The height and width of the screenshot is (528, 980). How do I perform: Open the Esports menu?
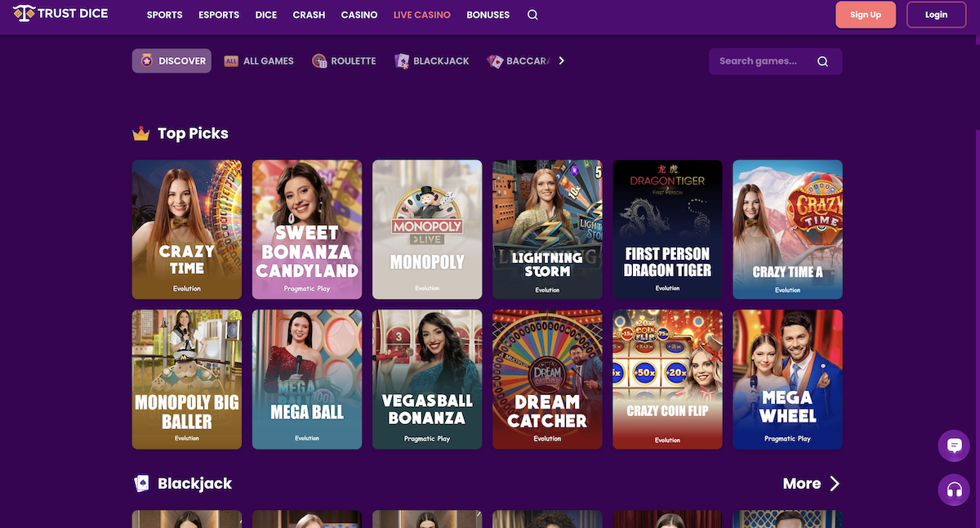tap(219, 15)
